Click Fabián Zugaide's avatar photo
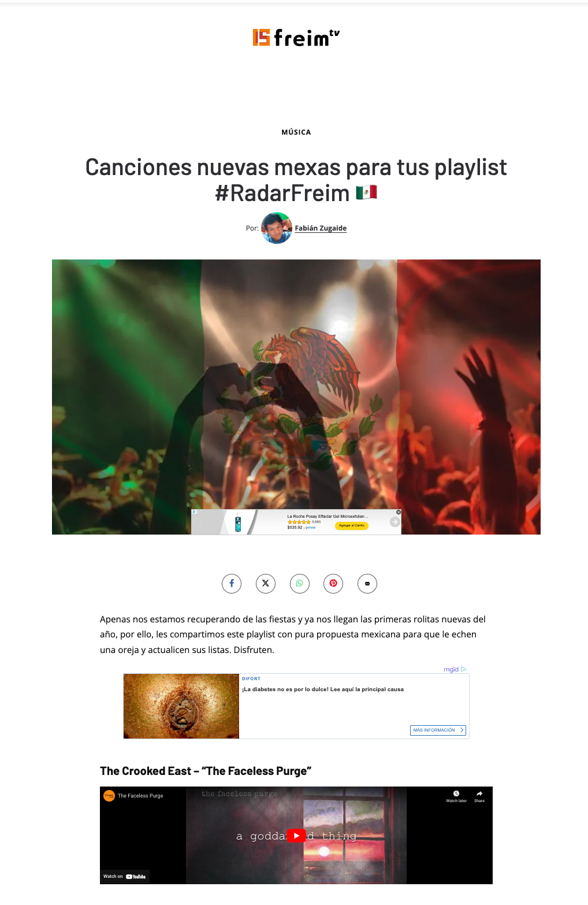 pos(277,228)
